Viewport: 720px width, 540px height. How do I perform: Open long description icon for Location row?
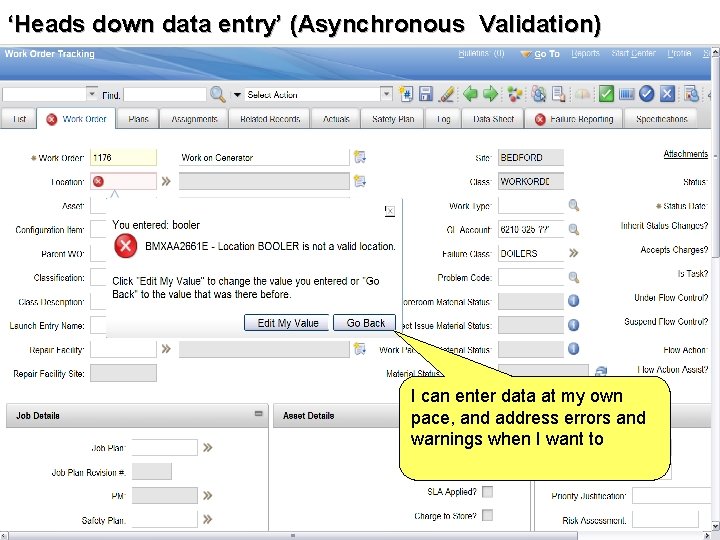tap(360, 181)
